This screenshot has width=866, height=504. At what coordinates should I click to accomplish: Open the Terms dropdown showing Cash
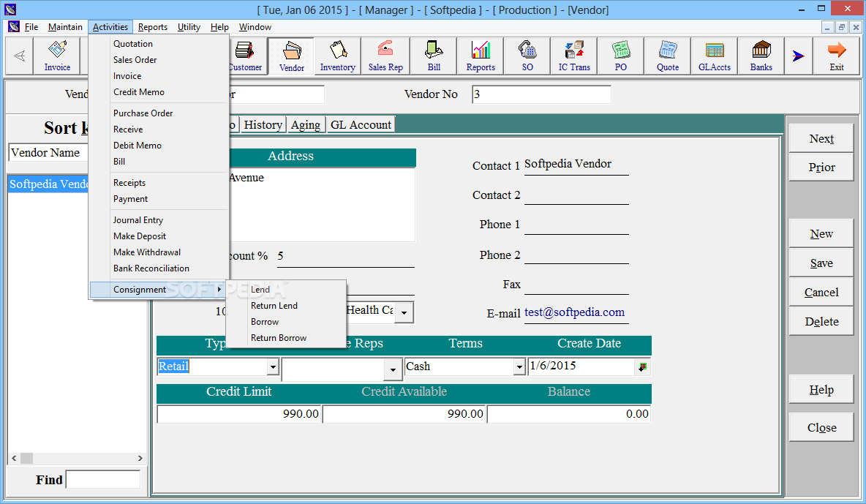pyautogui.click(x=519, y=366)
